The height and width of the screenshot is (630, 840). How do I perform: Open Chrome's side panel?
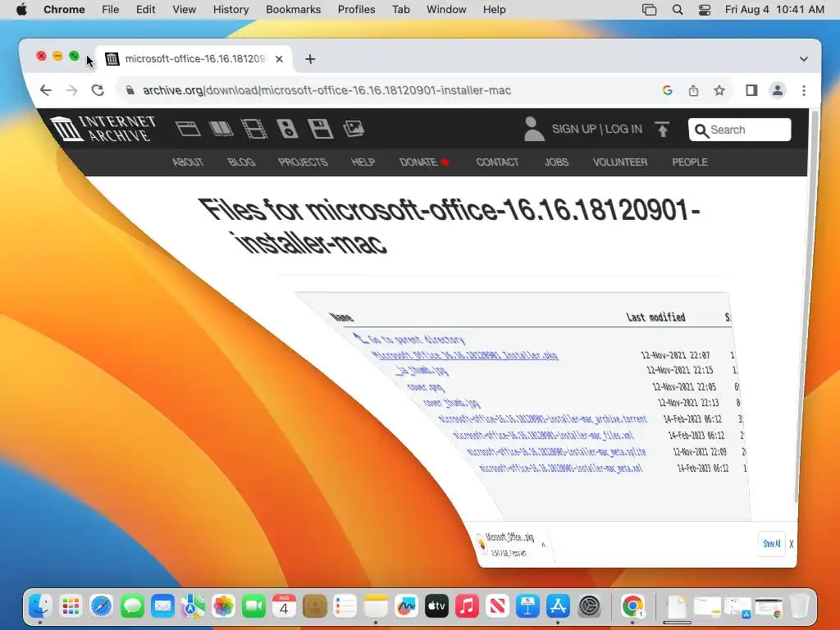click(751, 90)
